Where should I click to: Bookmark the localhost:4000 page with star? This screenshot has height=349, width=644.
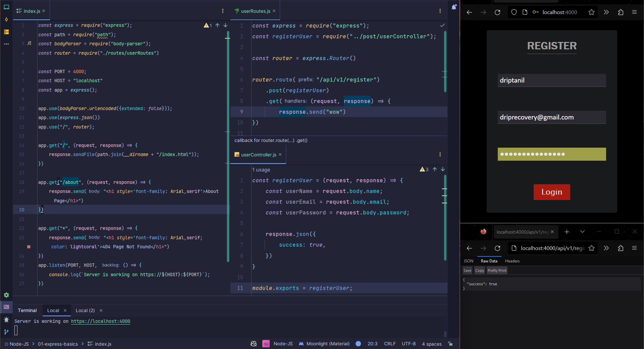pyautogui.click(x=591, y=12)
